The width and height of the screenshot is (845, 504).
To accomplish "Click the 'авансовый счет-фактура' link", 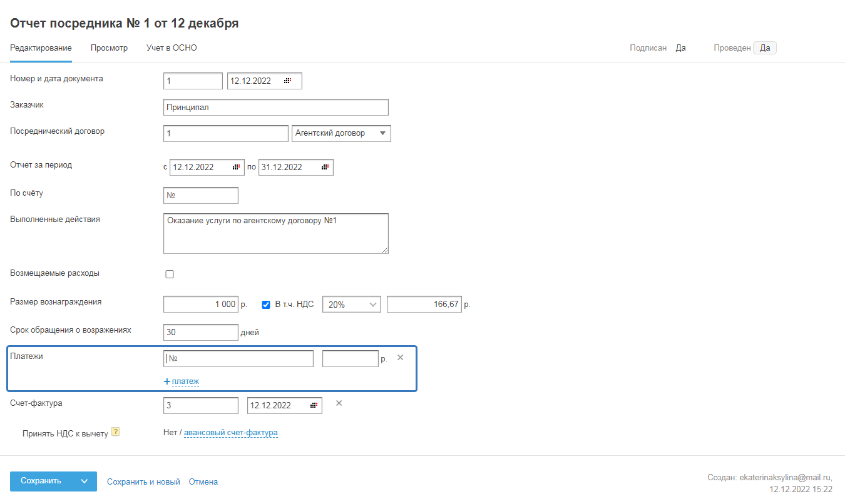I will click(x=230, y=433).
